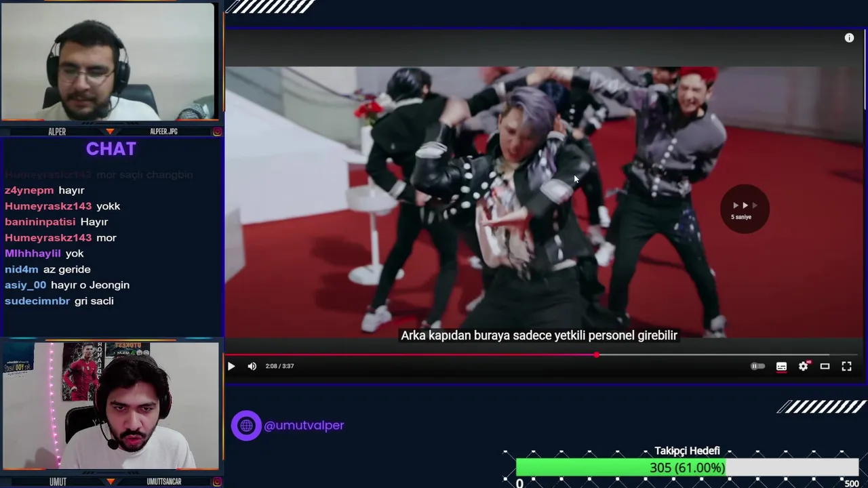This screenshot has height=488, width=868.
Task: Click the 500 goal maximum label
Action: pyautogui.click(x=852, y=483)
